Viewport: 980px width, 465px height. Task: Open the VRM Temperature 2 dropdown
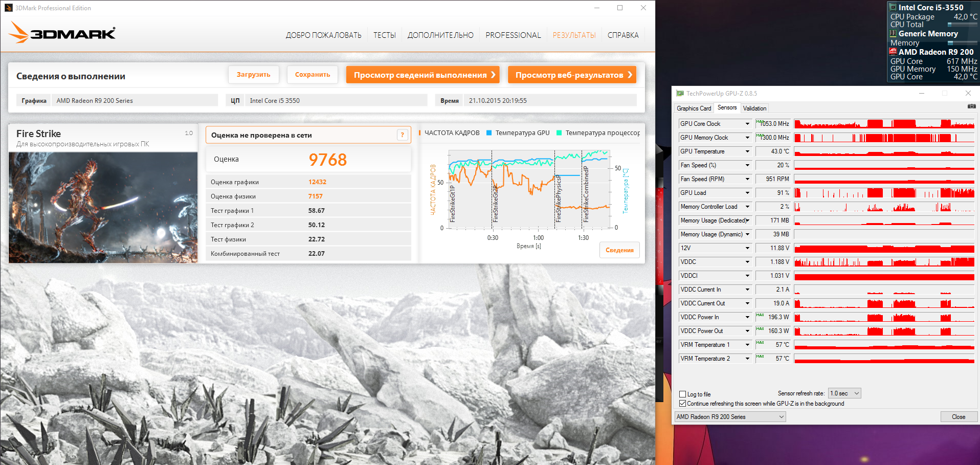pos(747,359)
